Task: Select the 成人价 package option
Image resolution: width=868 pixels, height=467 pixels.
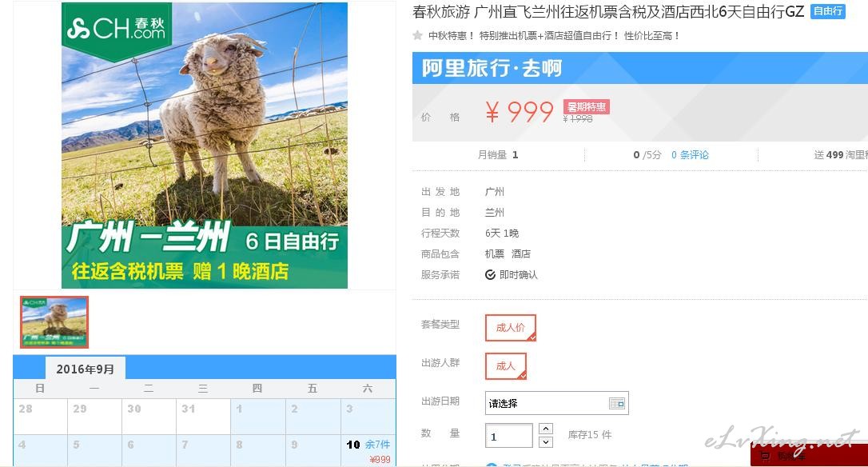Action: 511,327
